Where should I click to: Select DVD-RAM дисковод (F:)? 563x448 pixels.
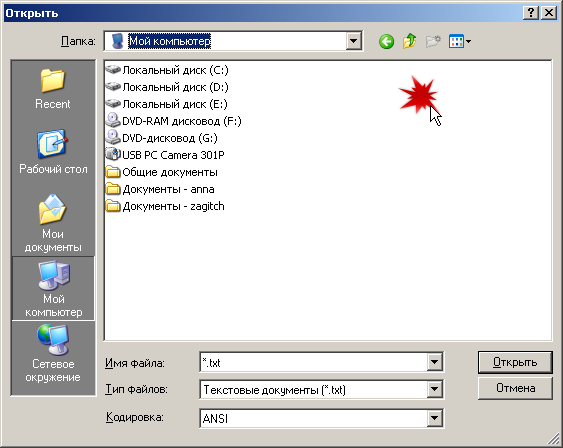coord(173,121)
